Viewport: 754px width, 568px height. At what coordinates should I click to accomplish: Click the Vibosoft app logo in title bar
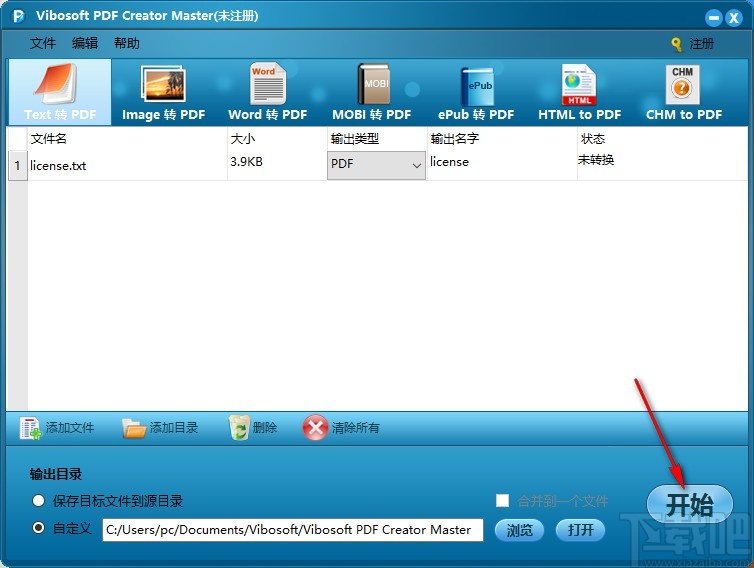pyautogui.click(x=18, y=16)
